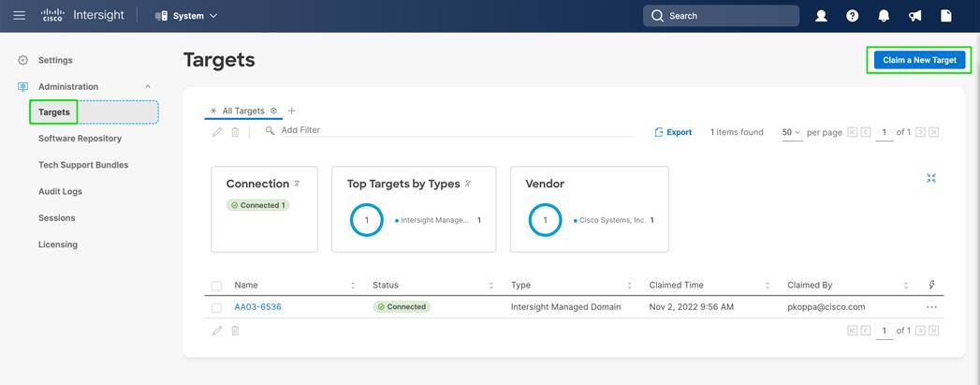Open Settings in the sidebar
Viewport: 980px width, 385px height.
click(x=55, y=60)
